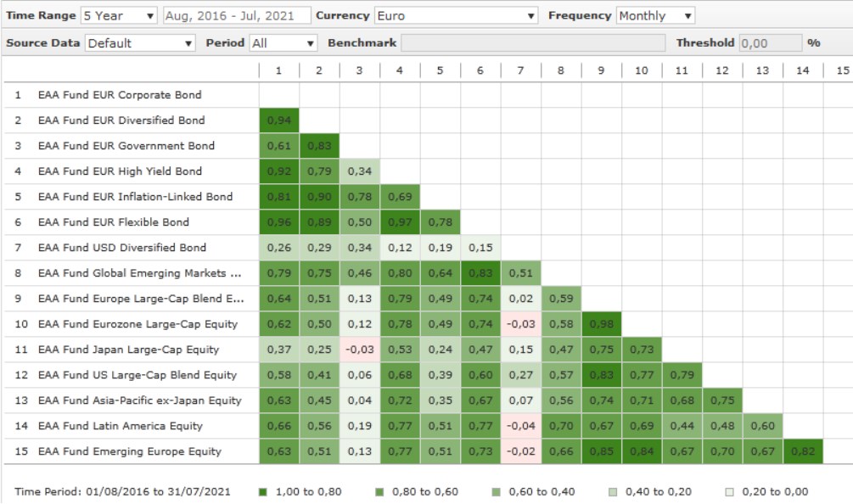The width and height of the screenshot is (853, 504).
Task: Click the 0,40 to 0,20 legend swatch
Action: (x=614, y=491)
